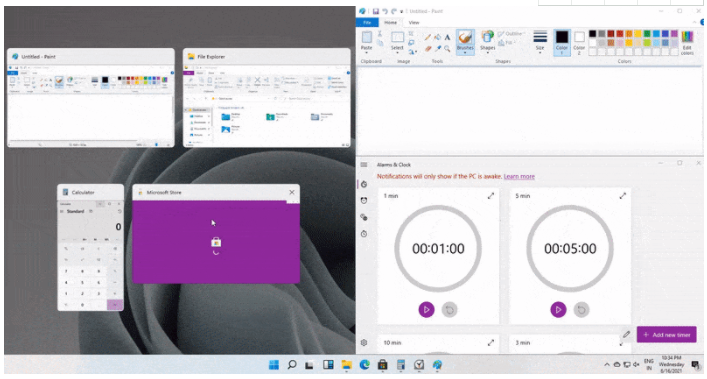
Task: Switch to the View tab in Paint
Action: pos(413,22)
